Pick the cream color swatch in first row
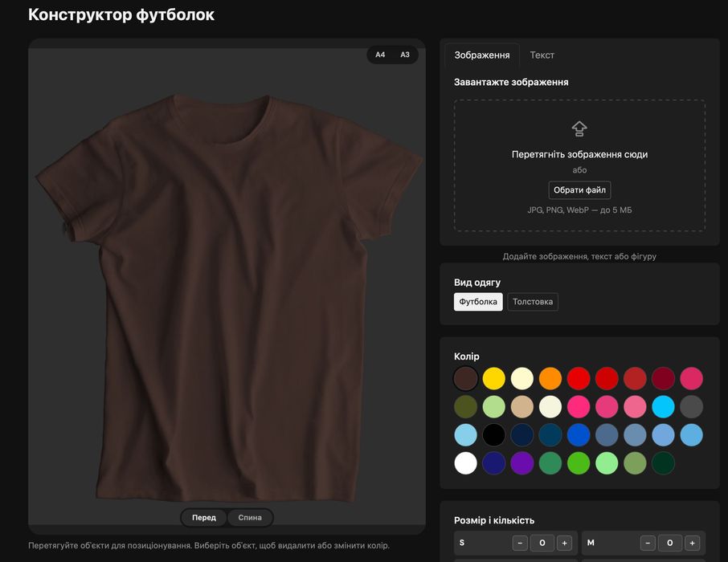Screen dimensions: 728x562 tap(521, 378)
